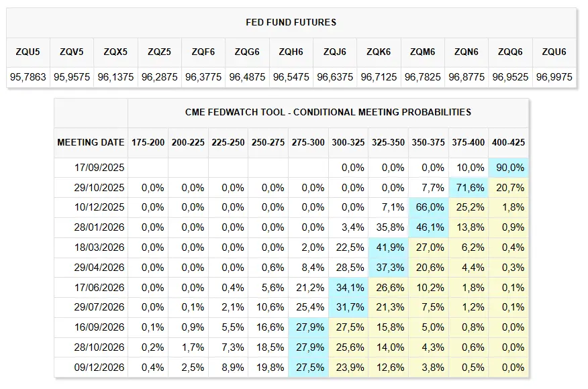
Task: Click the highlighted 90,0% probability cell
Action: point(509,168)
